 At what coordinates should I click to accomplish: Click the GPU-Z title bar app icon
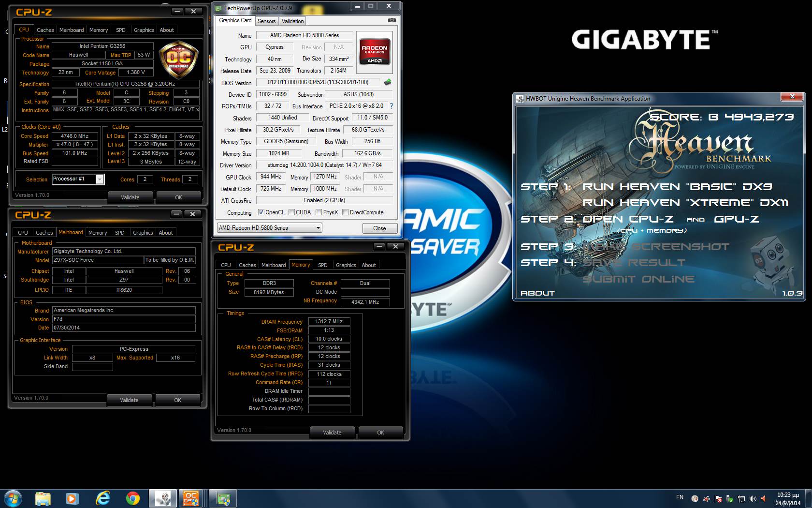pos(218,8)
